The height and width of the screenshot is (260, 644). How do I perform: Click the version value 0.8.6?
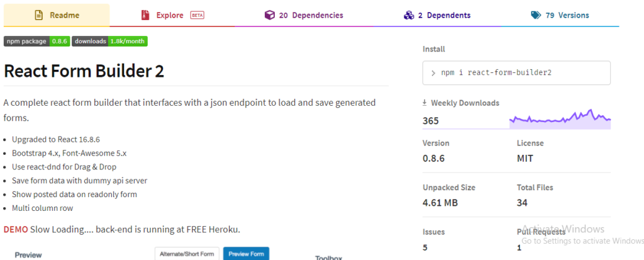point(433,159)
